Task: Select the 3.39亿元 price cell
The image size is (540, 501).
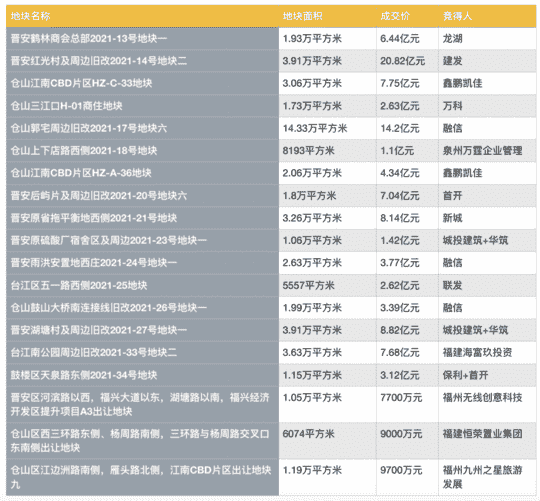Action: coord(407,308)
